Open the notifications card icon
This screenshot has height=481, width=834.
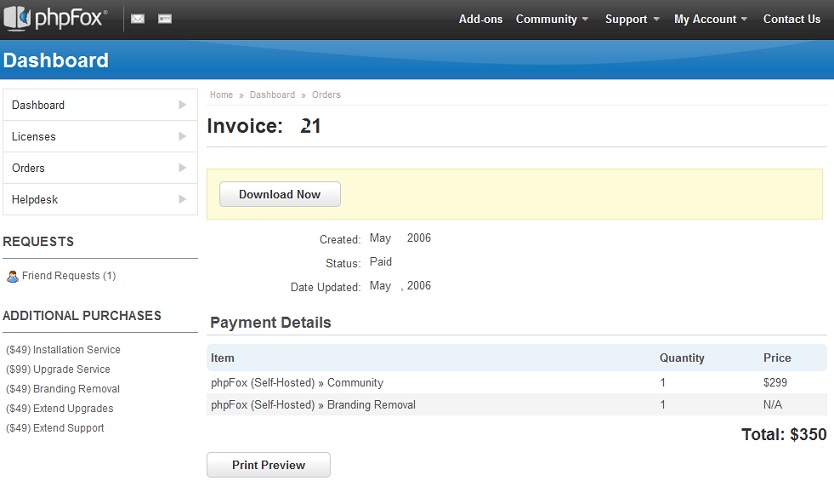click(165, 19)
